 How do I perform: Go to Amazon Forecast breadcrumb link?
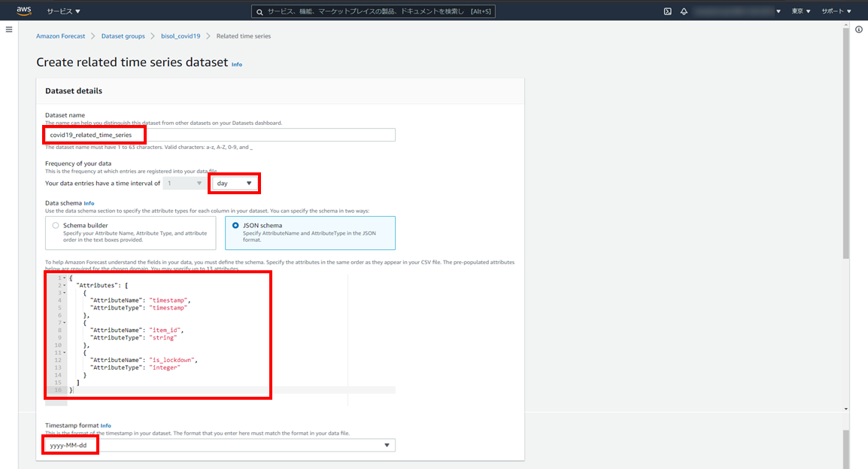pos(61,36)
